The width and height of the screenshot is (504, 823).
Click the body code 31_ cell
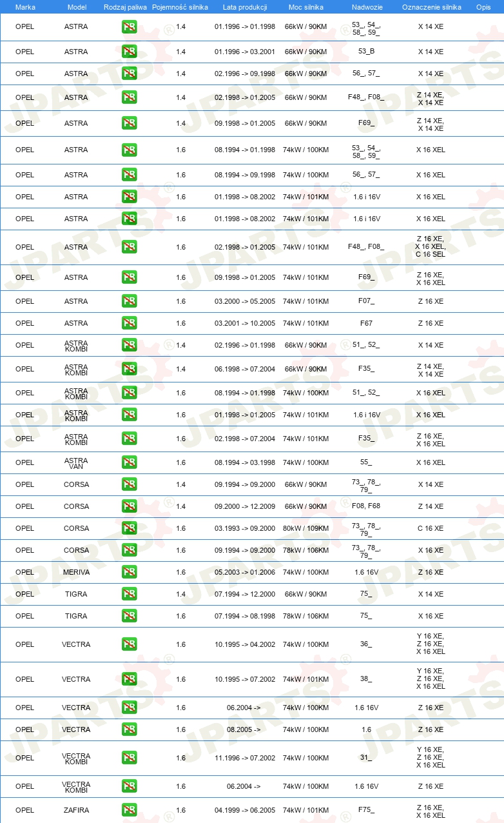(366, 758)
